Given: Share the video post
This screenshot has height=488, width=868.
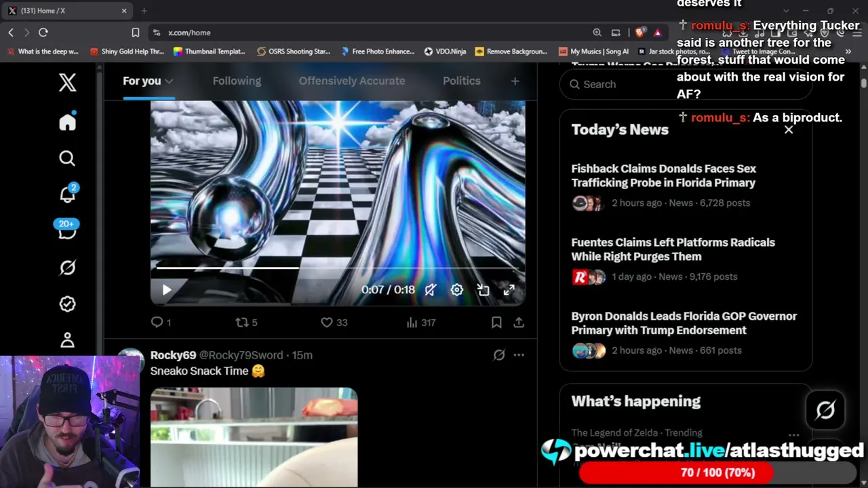Looking at the screenshot, I should tap(519, 323).
